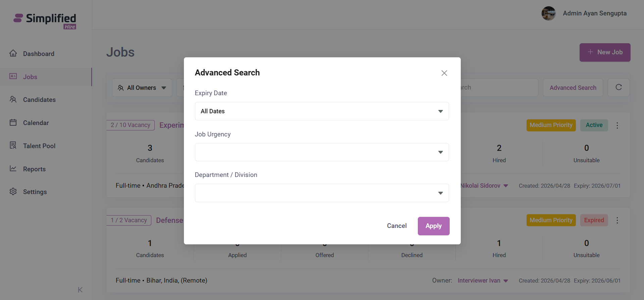The width and height of the screenshot is (644, 300).
Task: Expand the Expiry Date All Dates dropdown
Action: 322,111
